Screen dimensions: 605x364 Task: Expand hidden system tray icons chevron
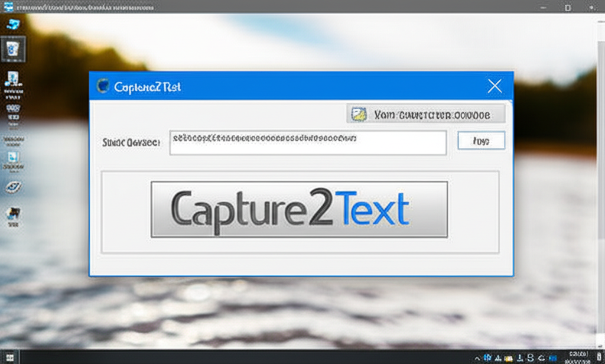(x=478, y=357)
